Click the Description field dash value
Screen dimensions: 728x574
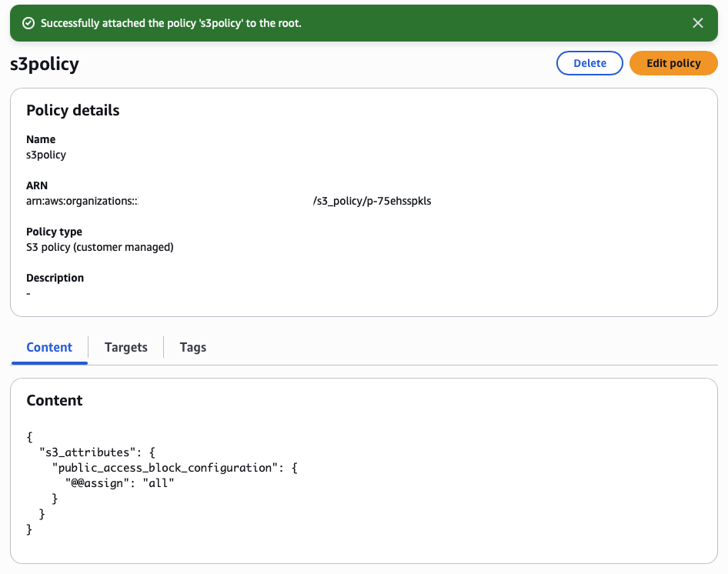28,293
